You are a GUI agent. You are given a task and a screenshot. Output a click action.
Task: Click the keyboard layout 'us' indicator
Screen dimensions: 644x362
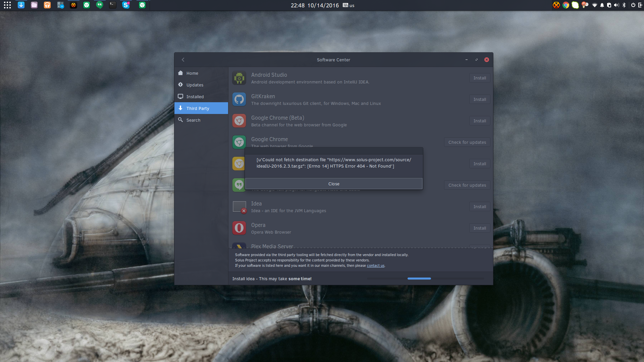point(348,5)
